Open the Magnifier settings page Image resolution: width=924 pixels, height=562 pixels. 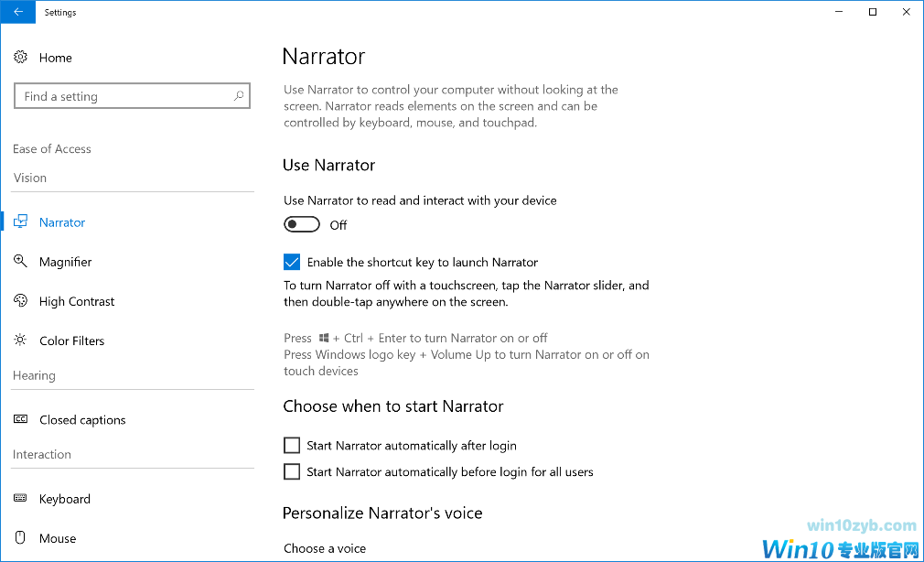[x=66, y=262]
